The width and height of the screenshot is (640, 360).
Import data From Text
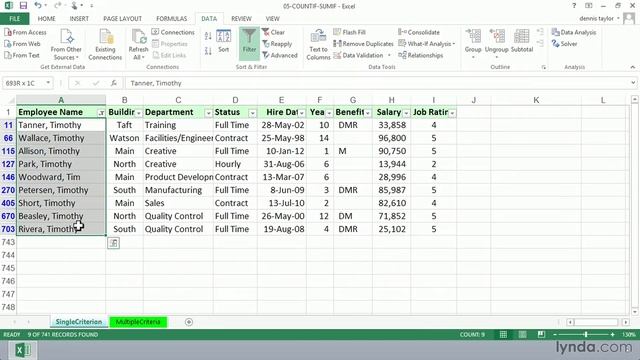22,55
